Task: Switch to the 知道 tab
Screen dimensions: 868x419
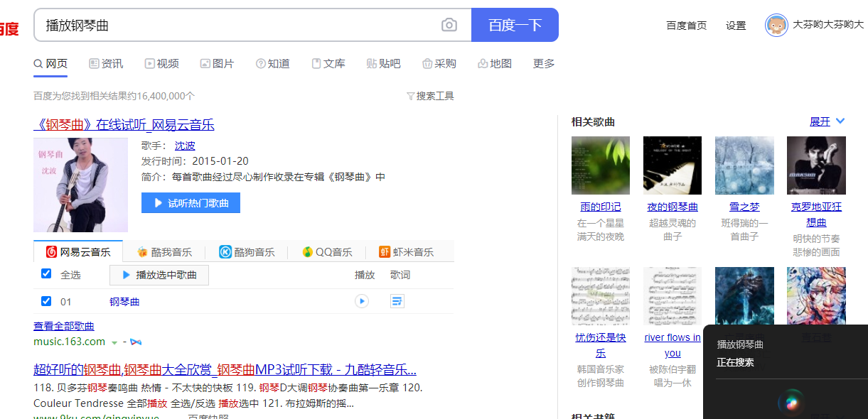Action: [x=272, y=64]
